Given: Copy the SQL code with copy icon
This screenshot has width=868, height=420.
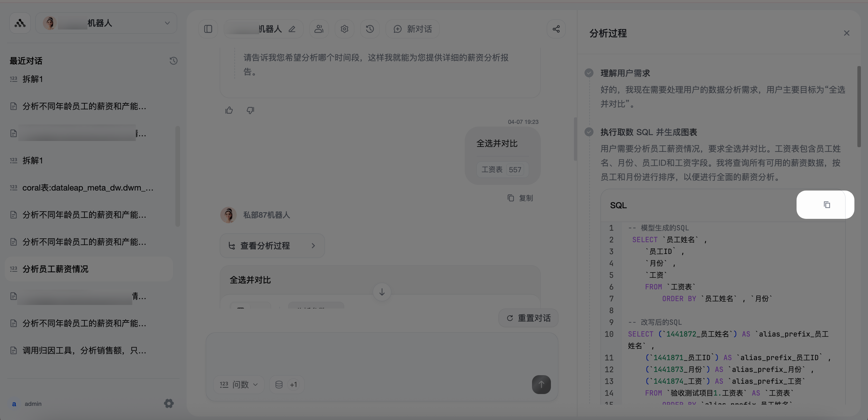Looking at the screenshot, I should coord(827,205).
